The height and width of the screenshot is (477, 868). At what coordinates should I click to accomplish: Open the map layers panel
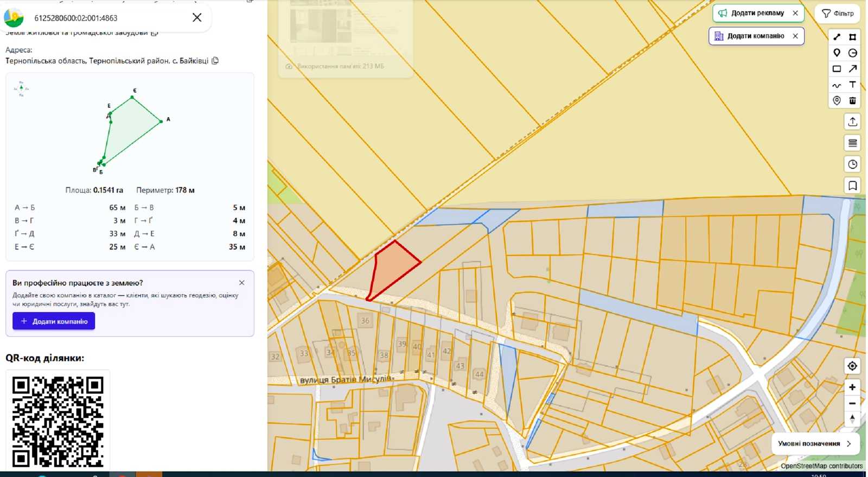click(853, 143)
